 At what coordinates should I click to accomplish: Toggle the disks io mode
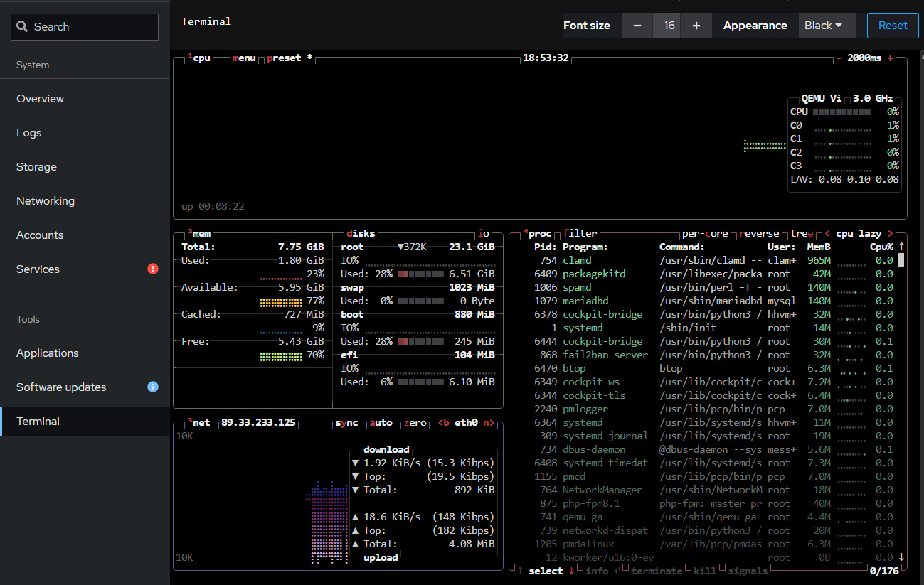click(x=484, y=234)
